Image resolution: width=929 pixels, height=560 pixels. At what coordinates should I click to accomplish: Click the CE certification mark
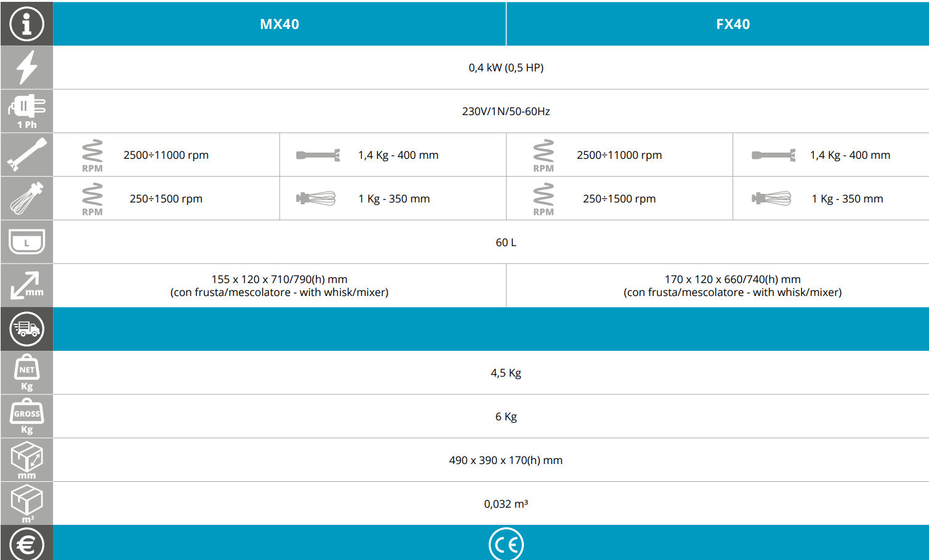pos(506,545)
